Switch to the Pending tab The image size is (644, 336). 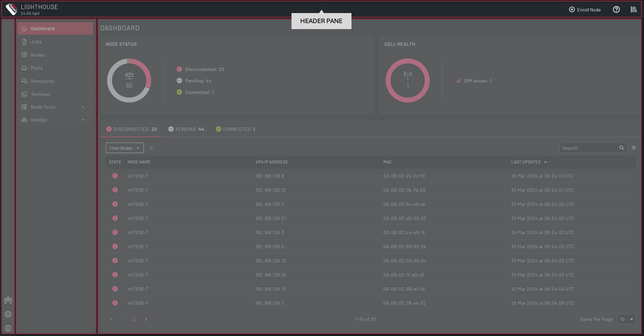pos(186,129)
